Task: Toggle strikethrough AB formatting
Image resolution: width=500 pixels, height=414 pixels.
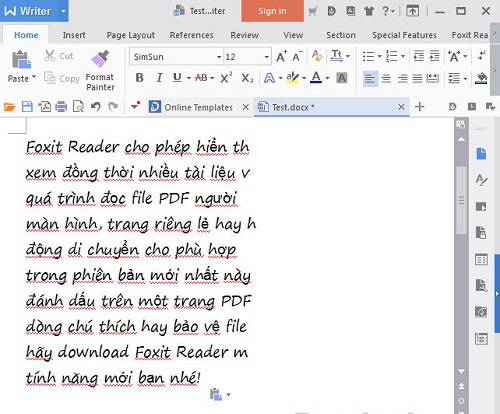Action: pos(201,78)
